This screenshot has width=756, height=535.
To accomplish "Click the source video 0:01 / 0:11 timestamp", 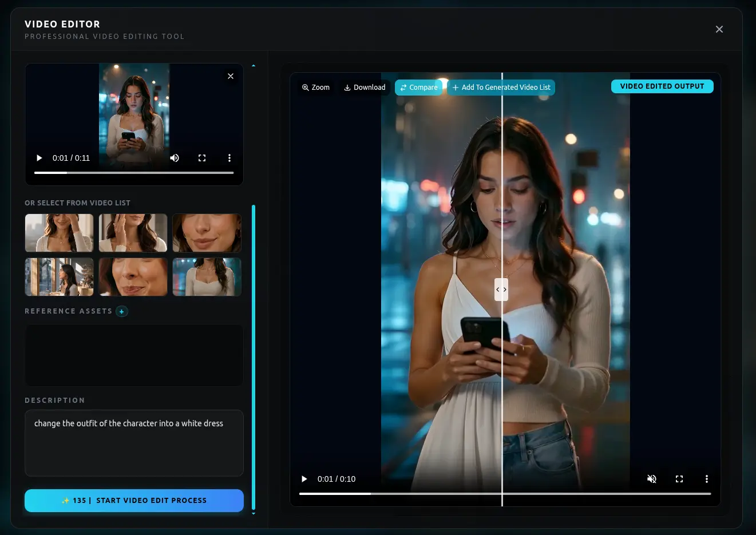I will click(71, 158).
